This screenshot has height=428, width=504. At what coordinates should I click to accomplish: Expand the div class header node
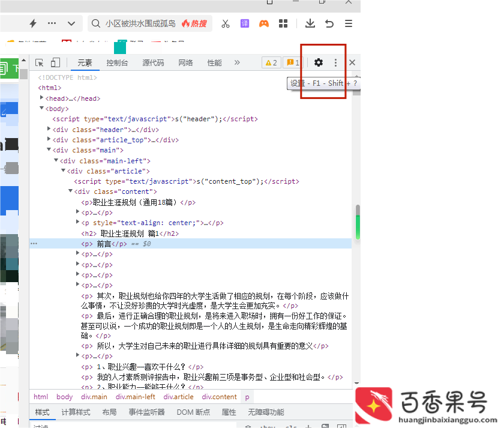click(49, 128)
